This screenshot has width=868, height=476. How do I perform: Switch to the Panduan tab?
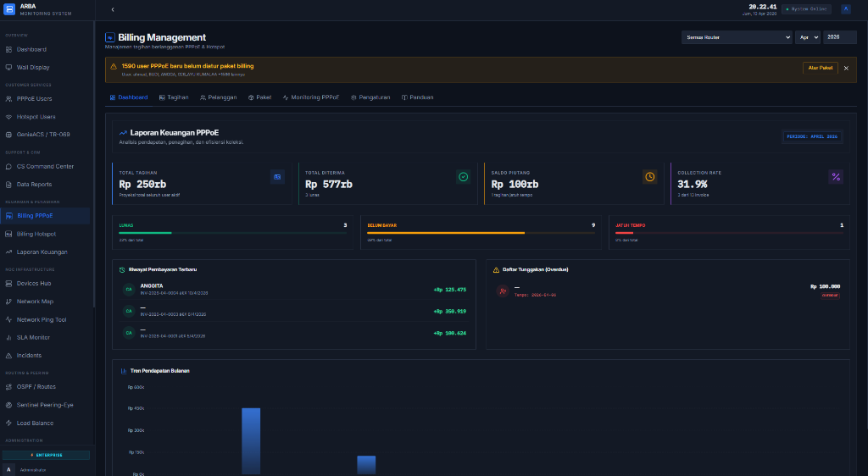pyautogui.click(x=417, y=97)
